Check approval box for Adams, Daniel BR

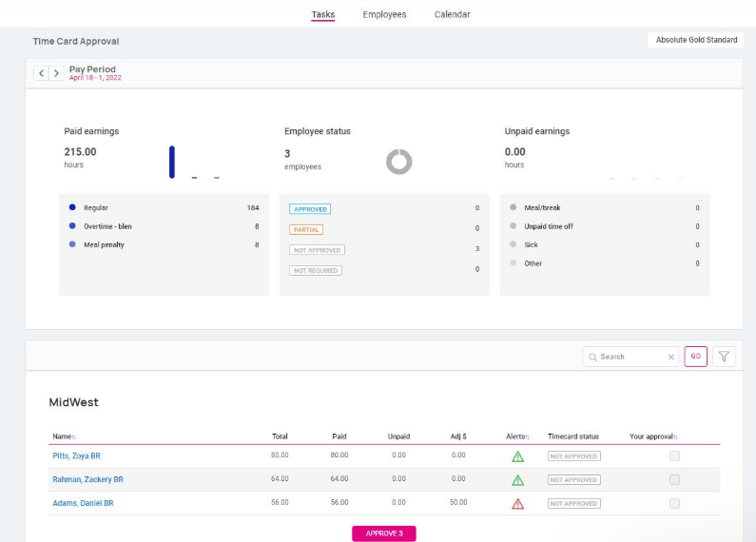tap(674, 503)
